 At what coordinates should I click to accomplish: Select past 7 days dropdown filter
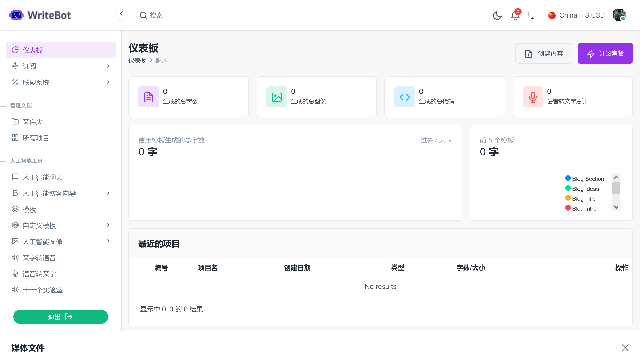[x=435, y=140]
